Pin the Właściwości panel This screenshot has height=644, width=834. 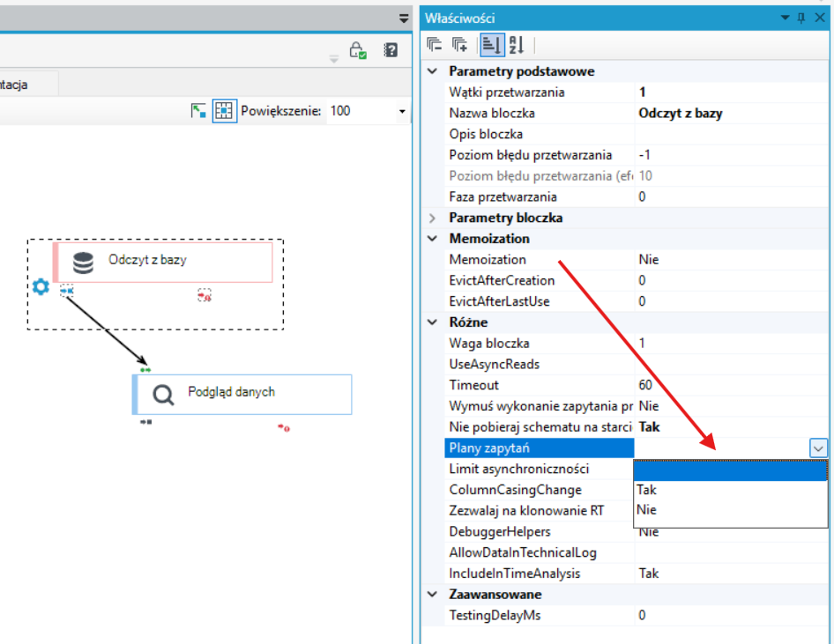pos(801,19)
